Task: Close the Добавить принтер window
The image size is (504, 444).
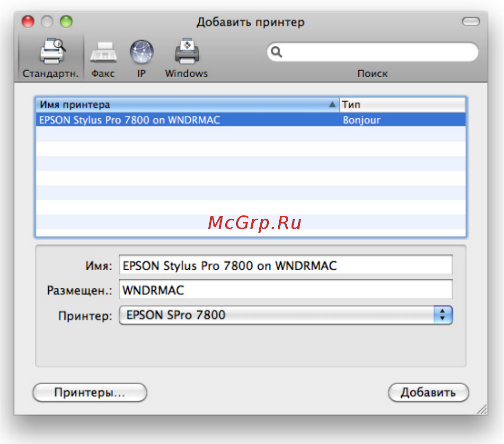Action: pyautogui.click(x=28, y=22)
